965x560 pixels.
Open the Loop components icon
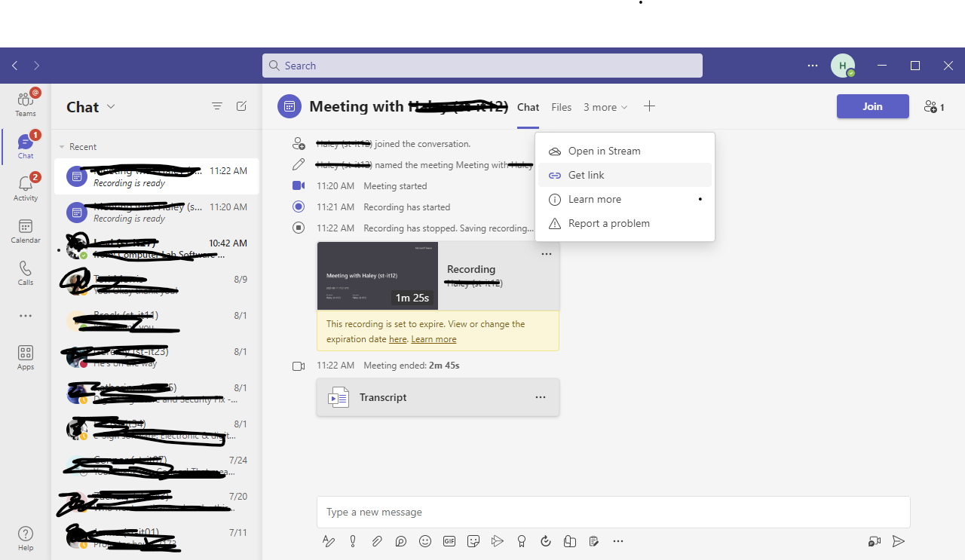click(x=401, y=540)
